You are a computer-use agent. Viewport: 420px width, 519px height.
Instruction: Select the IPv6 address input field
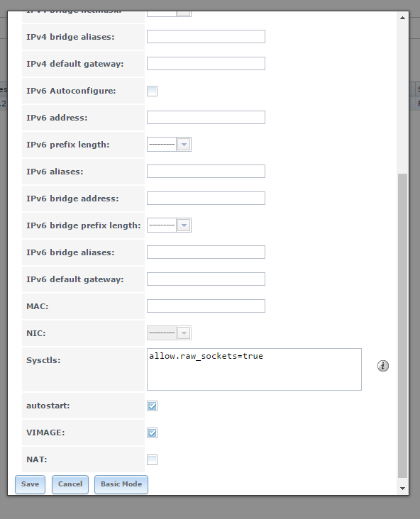tap(206, 118)
